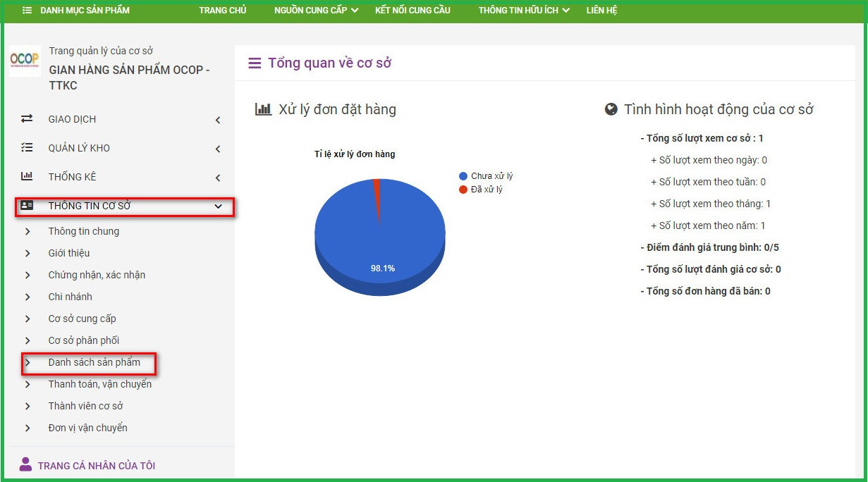Click the THÔNG TIN CƠ SỞ ID card icon
868x482 pixels.
click(x=27, y=206)
